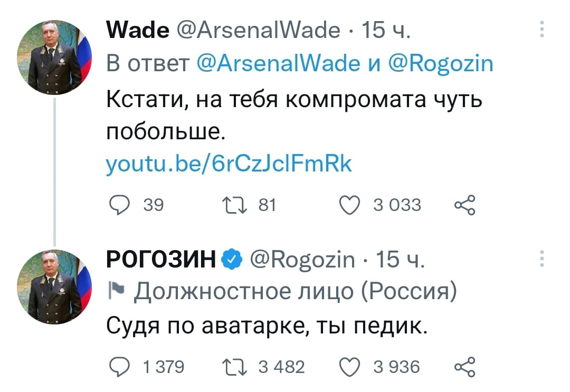Retweet Wade's tweet with 81 retweets
Image resolution: width=570 pixels, height=392 pixels.
click(235, 205)
